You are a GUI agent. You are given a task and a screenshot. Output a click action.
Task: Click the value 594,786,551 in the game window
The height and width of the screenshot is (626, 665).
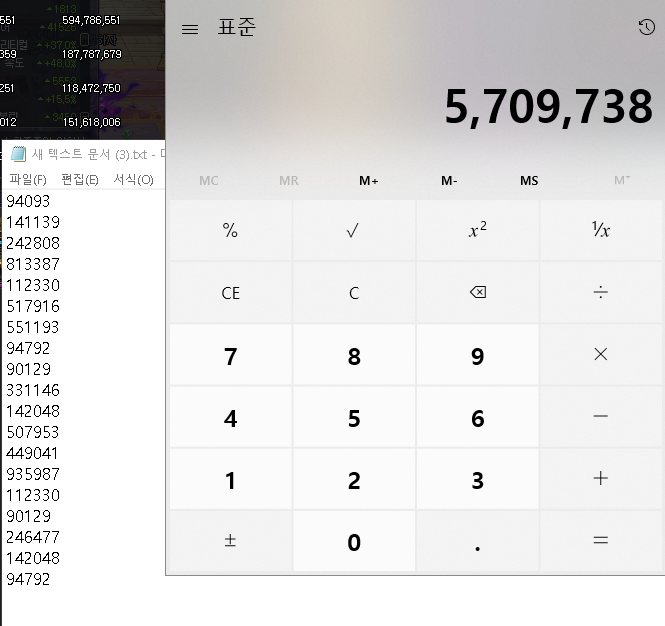[x=91, y=20]
